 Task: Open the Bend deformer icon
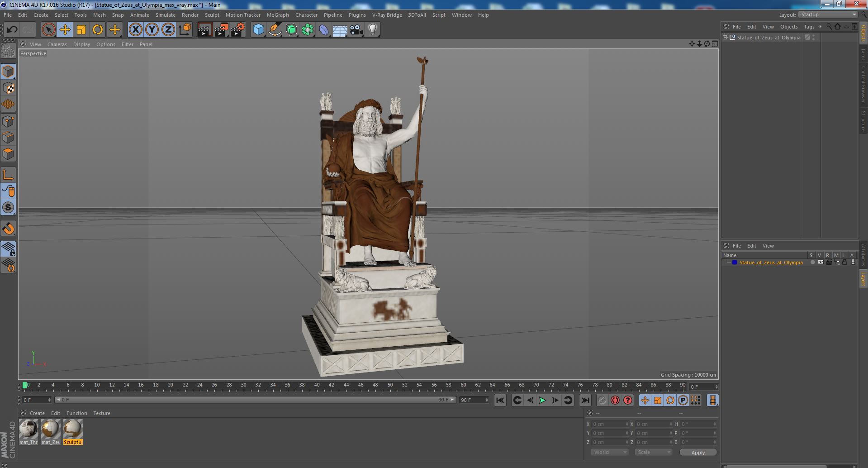point(324,30)
